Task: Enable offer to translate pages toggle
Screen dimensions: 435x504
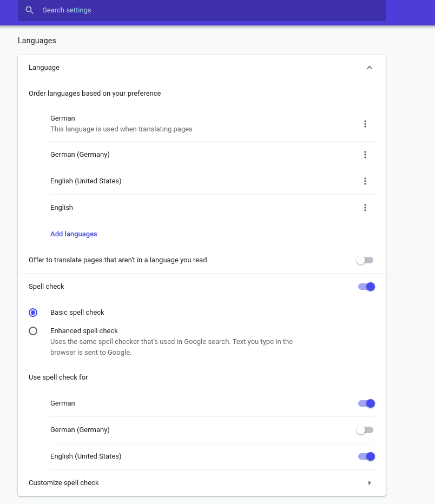Action: pos(365,260)
